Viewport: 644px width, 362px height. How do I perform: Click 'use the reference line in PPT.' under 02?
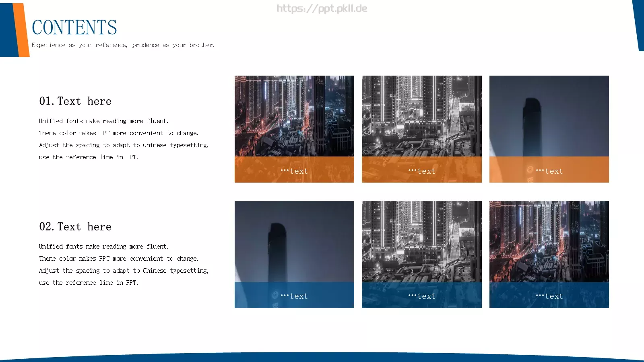tap(89, 282)
